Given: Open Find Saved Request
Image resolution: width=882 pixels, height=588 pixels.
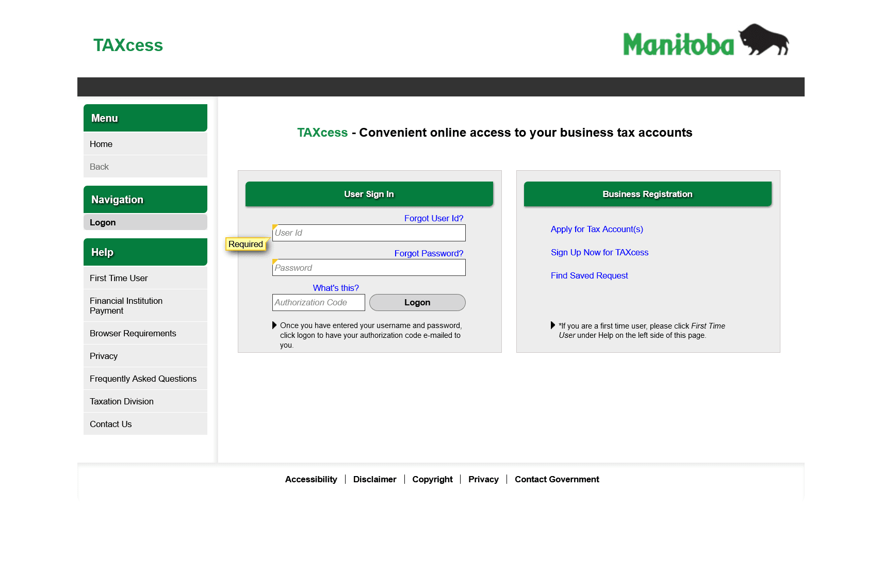Looking at the screenshot, I should point(589,275).
